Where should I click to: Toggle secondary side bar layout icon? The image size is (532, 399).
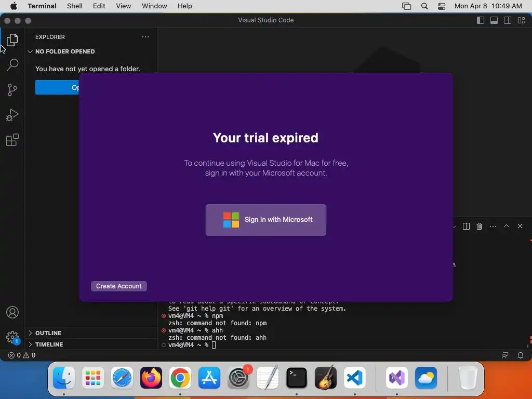click(x=508, y=20)
